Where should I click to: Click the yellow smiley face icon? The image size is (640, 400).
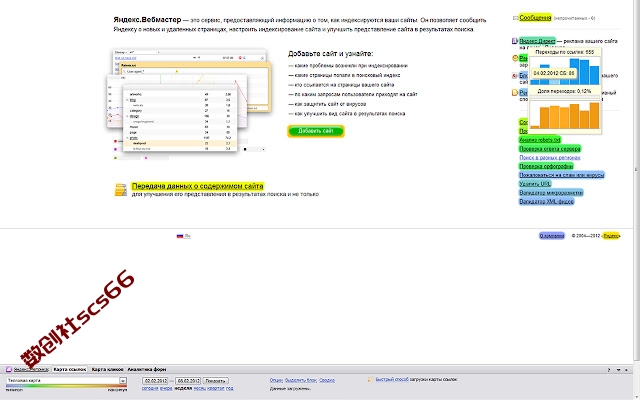(515, 58)
